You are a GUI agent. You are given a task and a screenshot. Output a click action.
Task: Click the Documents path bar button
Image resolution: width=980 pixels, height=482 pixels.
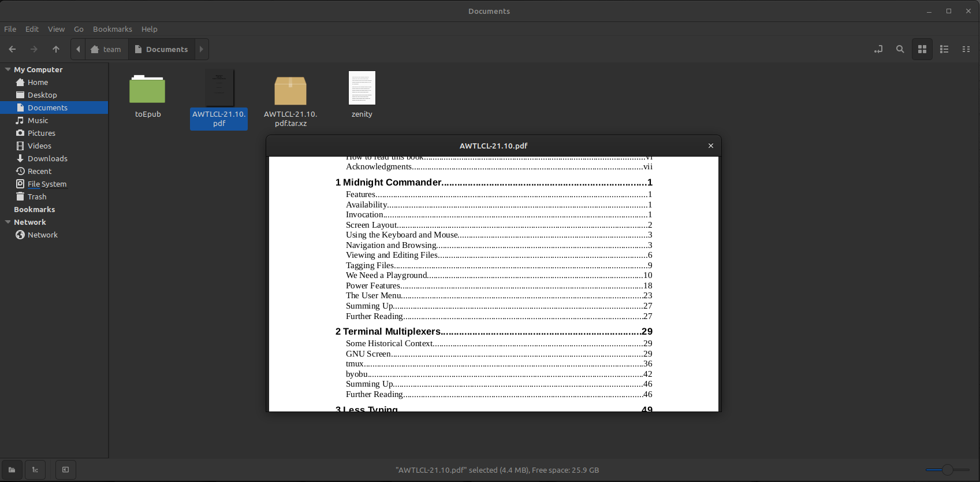point(161,49)
